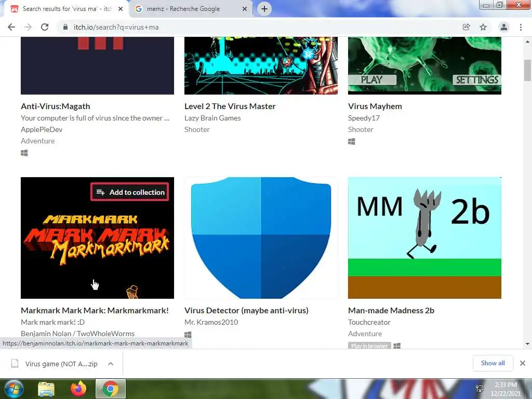Expand the download options chevron for the zip
532x399 pixels.
point(111,364)
